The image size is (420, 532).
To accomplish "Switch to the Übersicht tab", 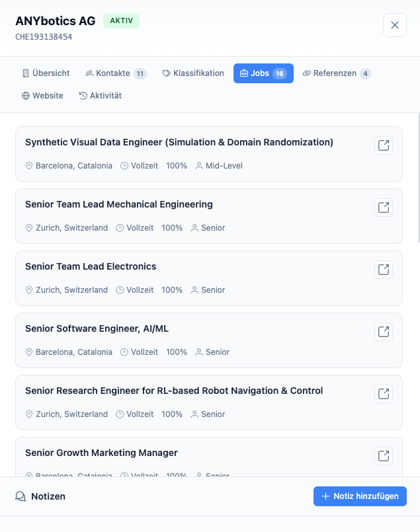I will [x=46, y=73].
